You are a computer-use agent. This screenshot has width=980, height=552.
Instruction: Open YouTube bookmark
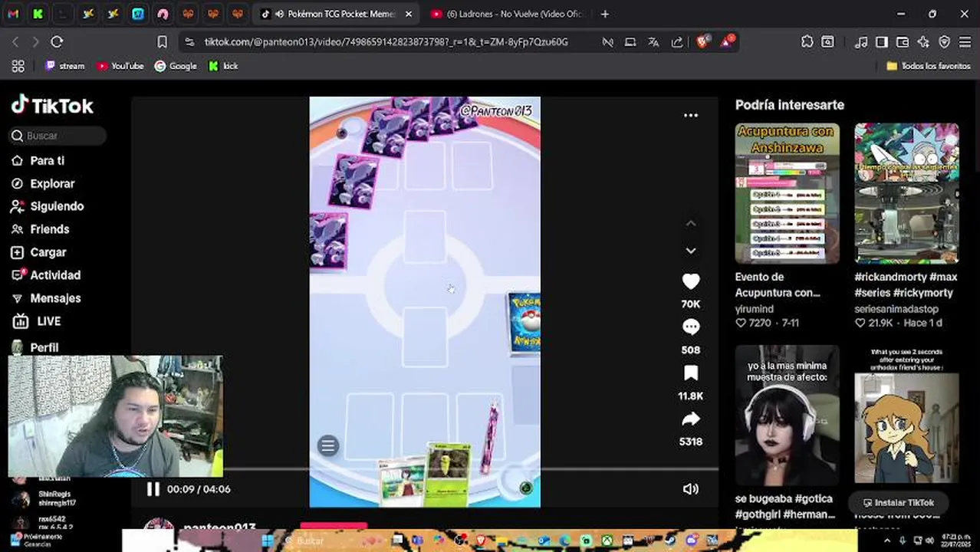point(120,66)
